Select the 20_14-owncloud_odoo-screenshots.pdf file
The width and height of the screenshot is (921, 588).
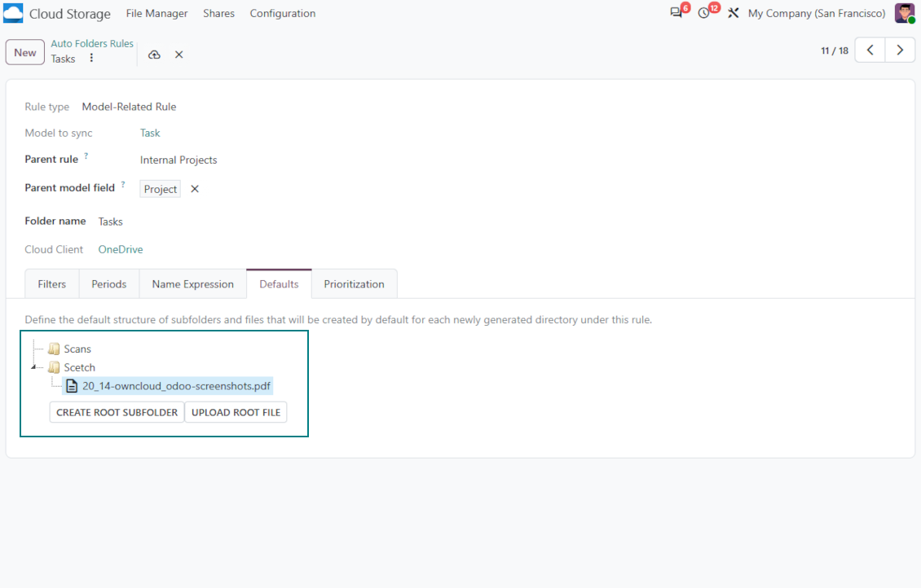click(x=176, y=386)
